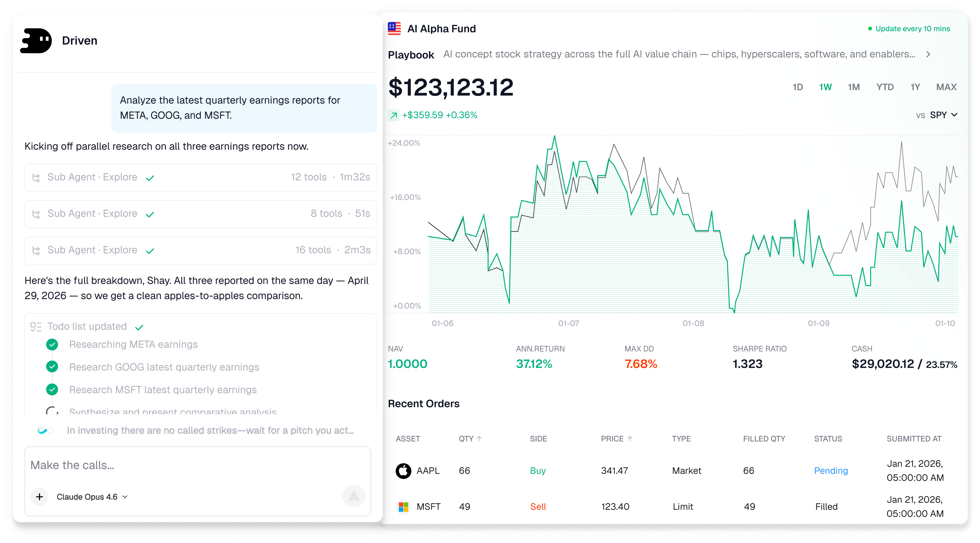Select the 1D time range tab
This screenshot has height=543, width=980.
(x=798, y=87)
